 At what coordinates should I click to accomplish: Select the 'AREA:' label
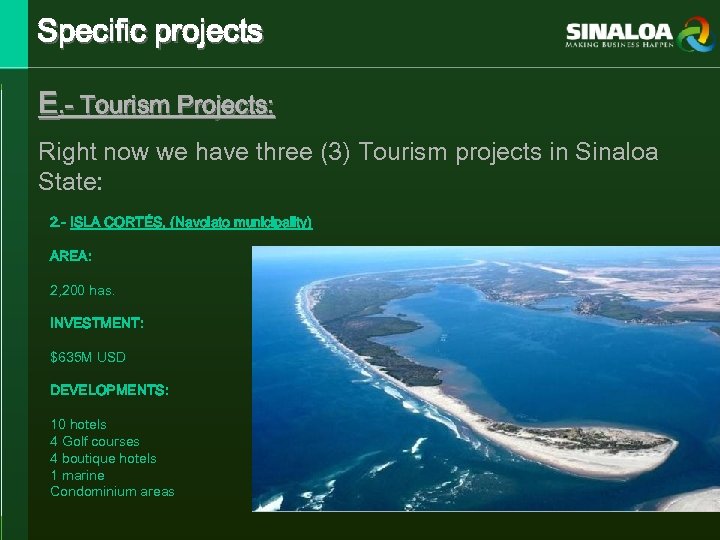(x=71, y=256)
